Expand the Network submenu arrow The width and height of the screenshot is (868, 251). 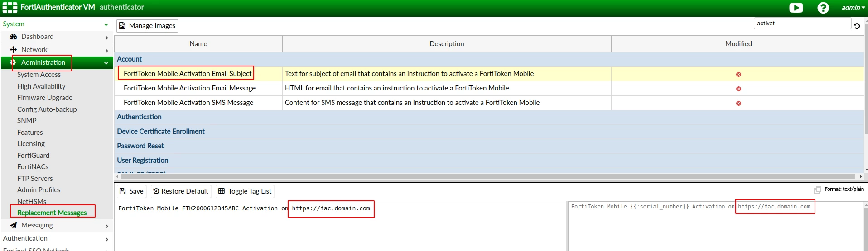pos(107,51)
